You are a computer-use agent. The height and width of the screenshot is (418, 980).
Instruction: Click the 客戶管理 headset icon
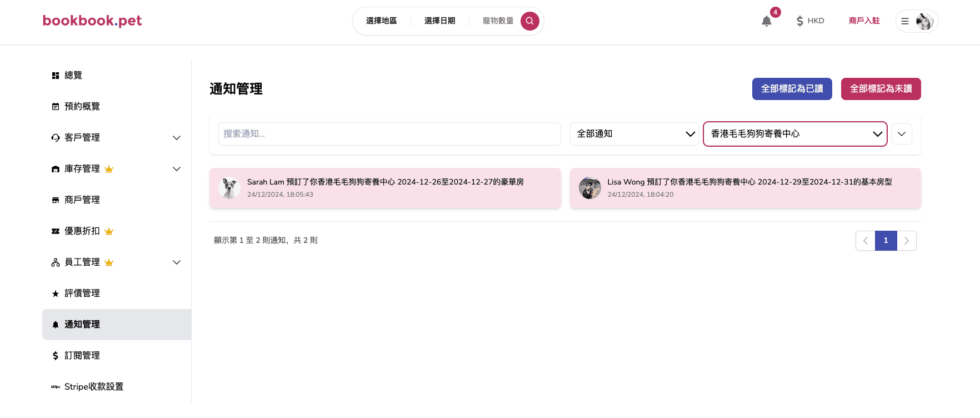pyautogui.click(x=56, y=138)
